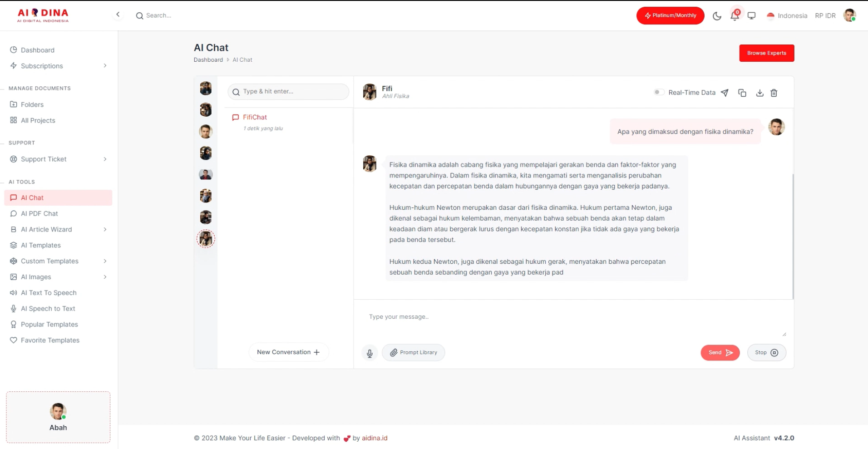Click the microphone voice input icon
The image size is (868, 449).
tap(370, 353)
